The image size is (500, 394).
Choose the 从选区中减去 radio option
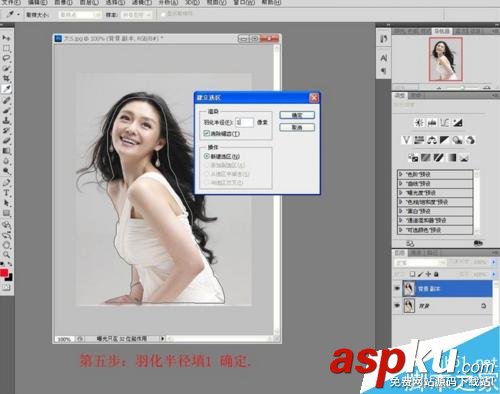tap(207, 174)
